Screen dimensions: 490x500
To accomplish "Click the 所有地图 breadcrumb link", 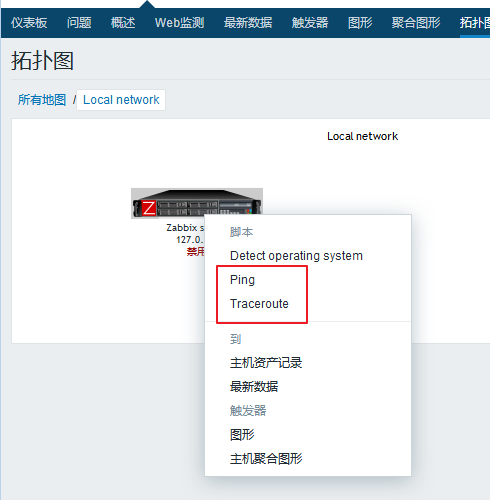I will pos(42,100).
